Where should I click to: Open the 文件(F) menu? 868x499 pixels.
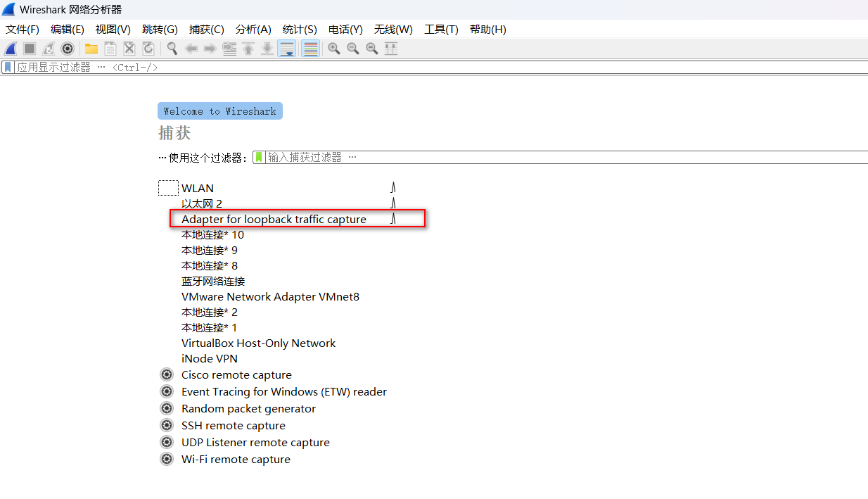pos(23,30)
